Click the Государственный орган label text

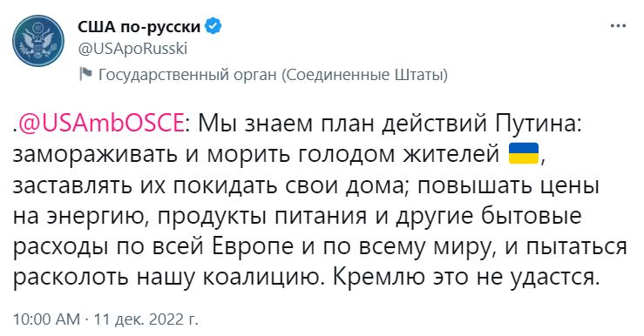tap(187, 75)
